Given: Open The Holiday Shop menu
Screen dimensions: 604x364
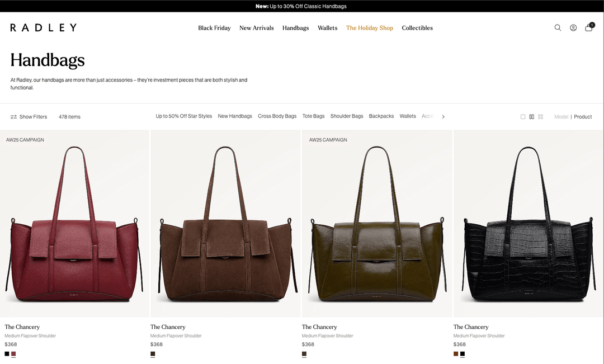Looking at the screenshot, I should pos(370,28).
